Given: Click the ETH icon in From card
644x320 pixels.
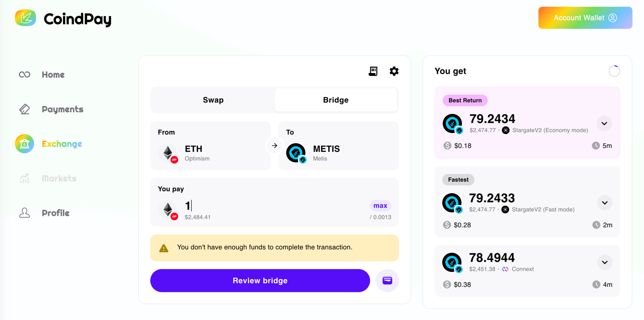Looking at the screenshot, I should click(x=168, y=153).
